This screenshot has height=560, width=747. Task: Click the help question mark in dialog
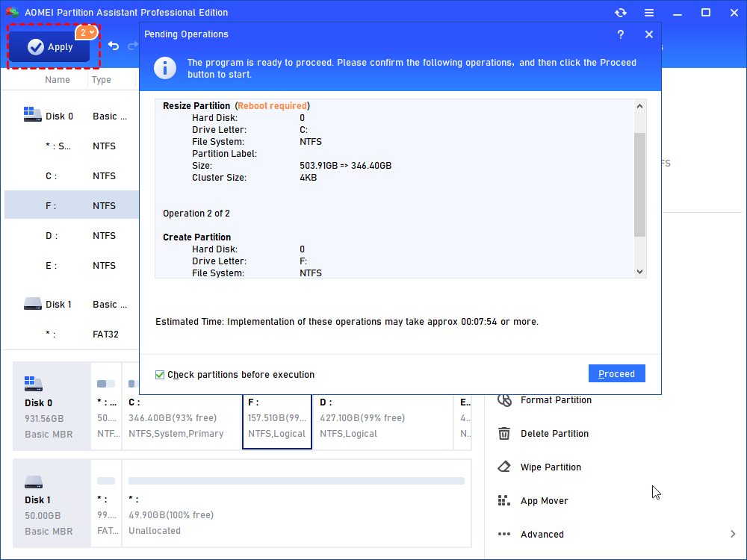pyautogui.click(x=620, y=34)
